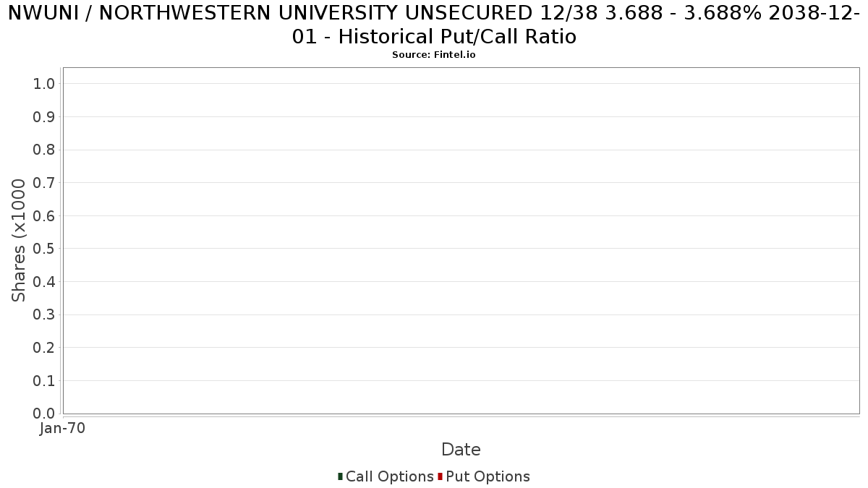Image resolution: width=868 pixels, height=488 pixels.
Task: Click the red Put Options legend swatch
Action: [440, 476]
